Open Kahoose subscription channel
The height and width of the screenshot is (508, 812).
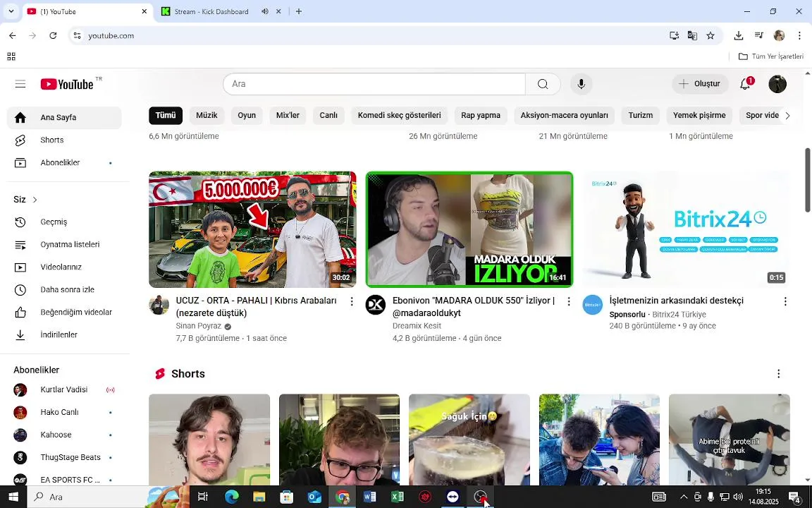(x=64, y=435)
